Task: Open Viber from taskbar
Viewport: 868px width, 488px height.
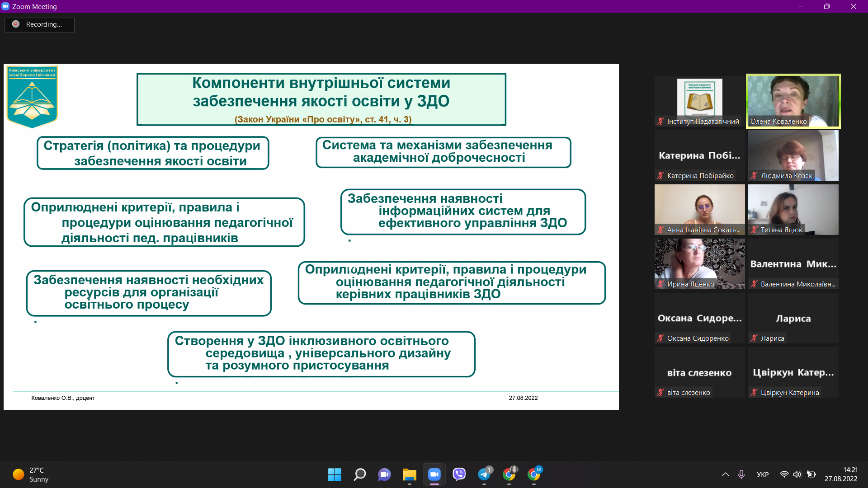Action: pyautogui.click(x=459, y=474)
